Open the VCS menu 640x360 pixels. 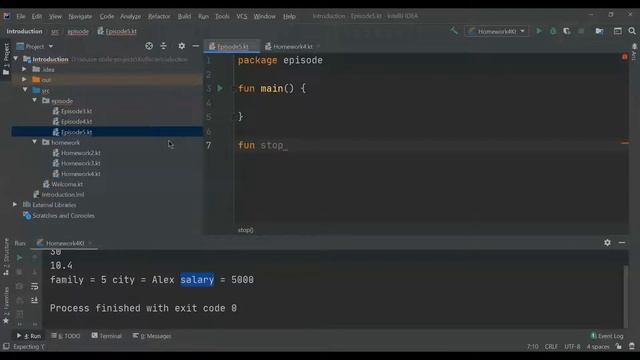242,16
